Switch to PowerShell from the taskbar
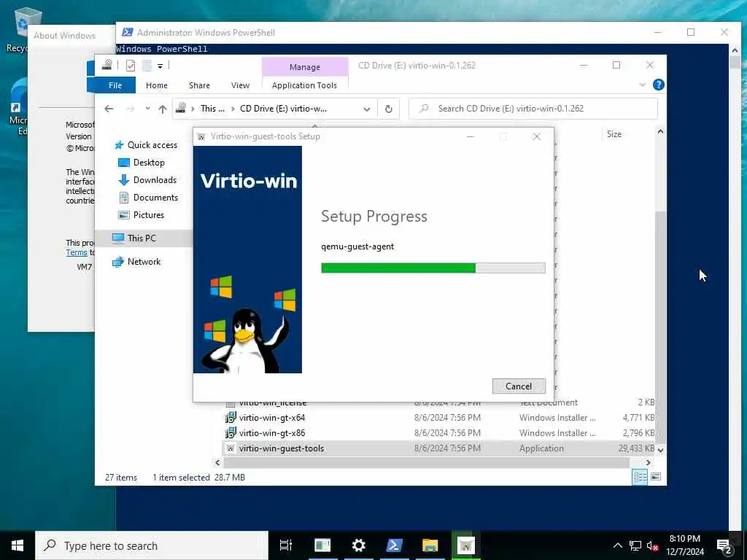 (x=394, y=545)
